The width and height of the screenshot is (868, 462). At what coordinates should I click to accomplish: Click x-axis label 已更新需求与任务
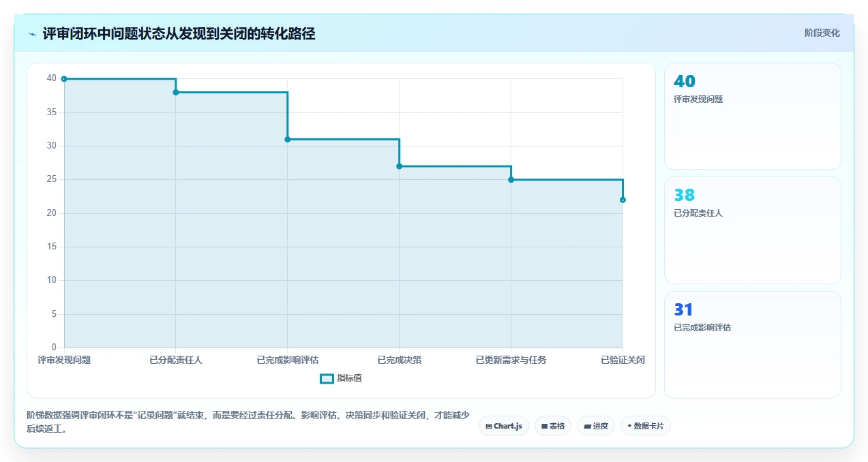click(511, 360)
